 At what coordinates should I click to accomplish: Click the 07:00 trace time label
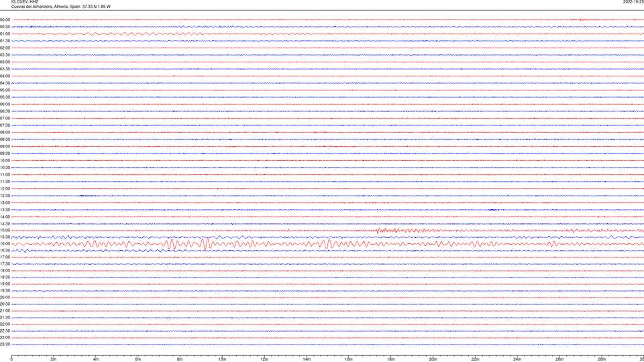point(5,118)
